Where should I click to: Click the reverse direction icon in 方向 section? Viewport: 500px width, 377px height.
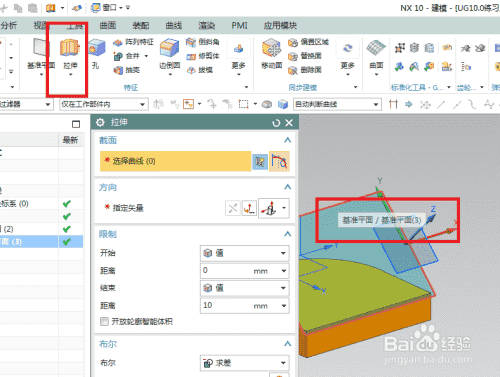tap(233, 209)
